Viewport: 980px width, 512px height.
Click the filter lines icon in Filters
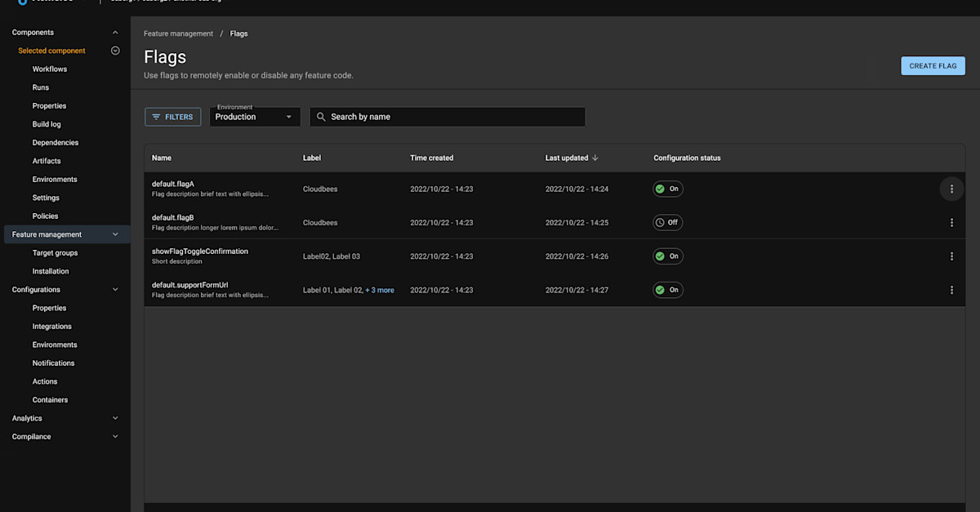(x=156, y=117)
